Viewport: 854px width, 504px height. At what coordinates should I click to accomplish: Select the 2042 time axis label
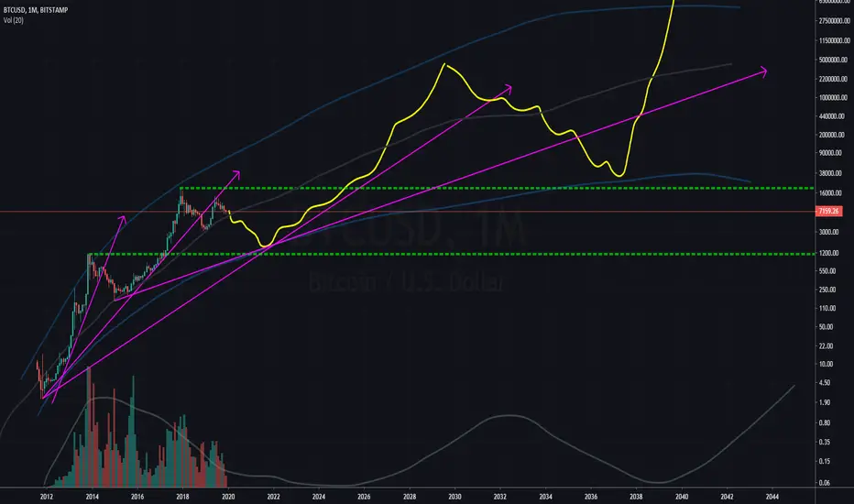(x=727, y=497)
